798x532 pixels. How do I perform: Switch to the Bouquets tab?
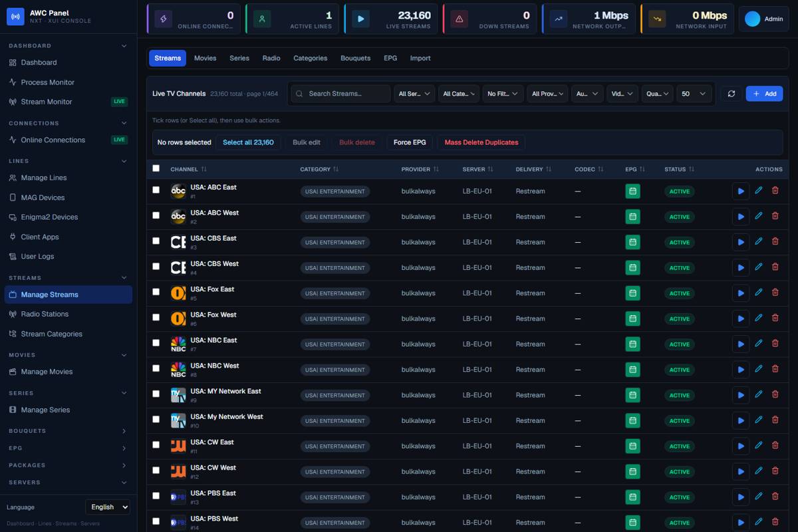click(x=356, y=58)
